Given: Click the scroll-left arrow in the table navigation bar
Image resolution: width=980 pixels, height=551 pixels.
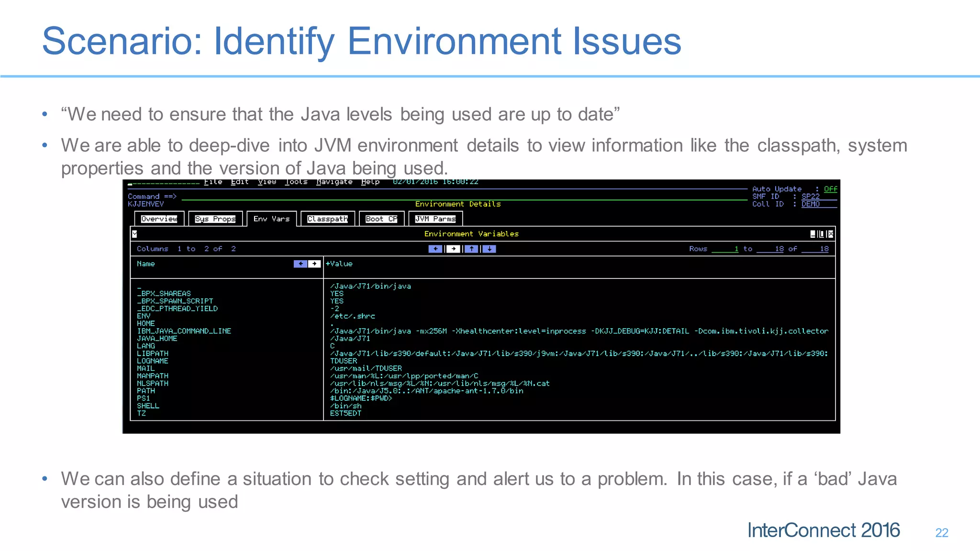Looking at the screenshot, I should (435, 249).
